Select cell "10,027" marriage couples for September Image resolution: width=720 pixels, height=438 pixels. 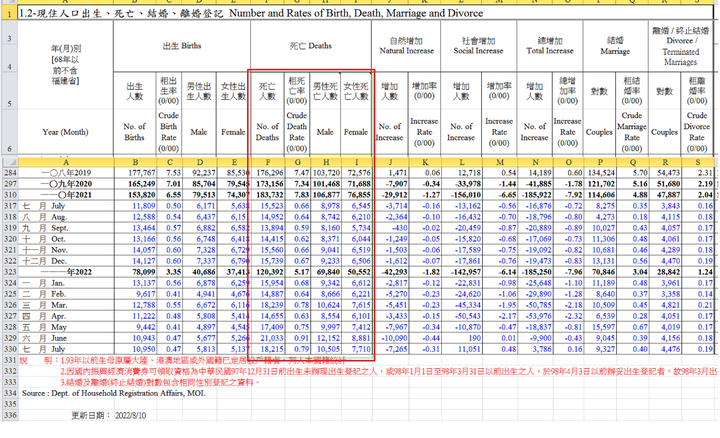[600, 228]
